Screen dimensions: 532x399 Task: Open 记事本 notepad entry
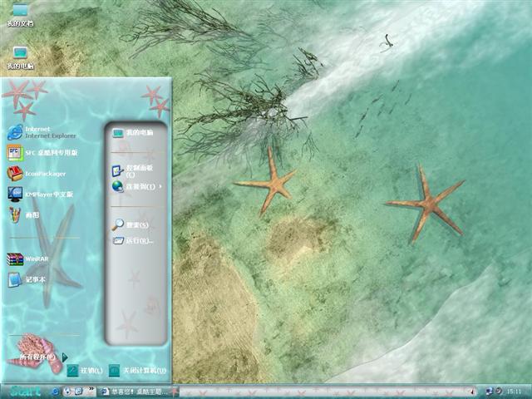27,279
